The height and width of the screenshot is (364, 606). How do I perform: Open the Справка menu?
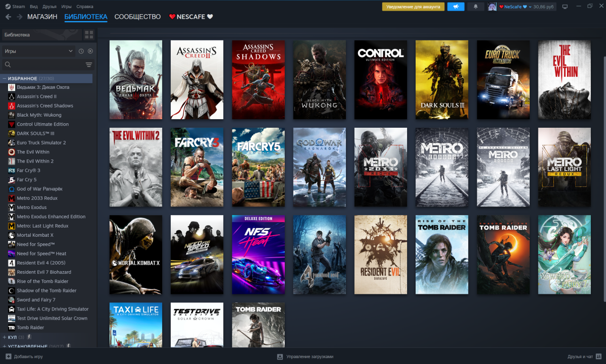point(85,7)
